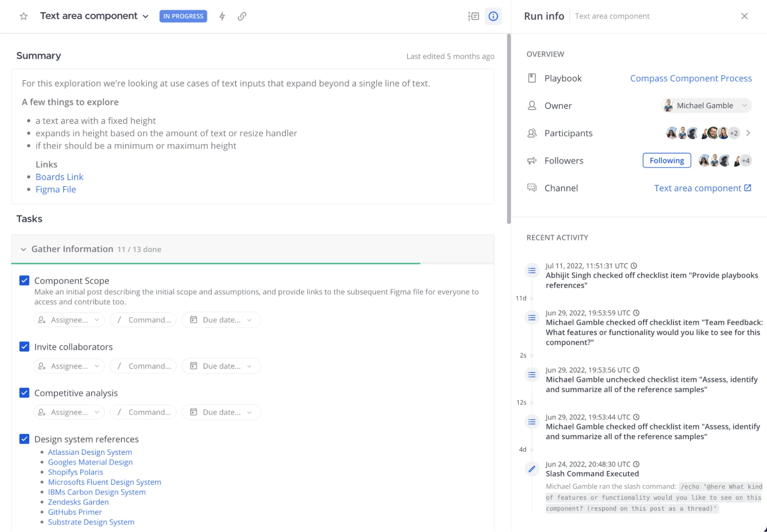Close the Run info panel
This screenshot has width=767, height=532.
click(744, 16)
